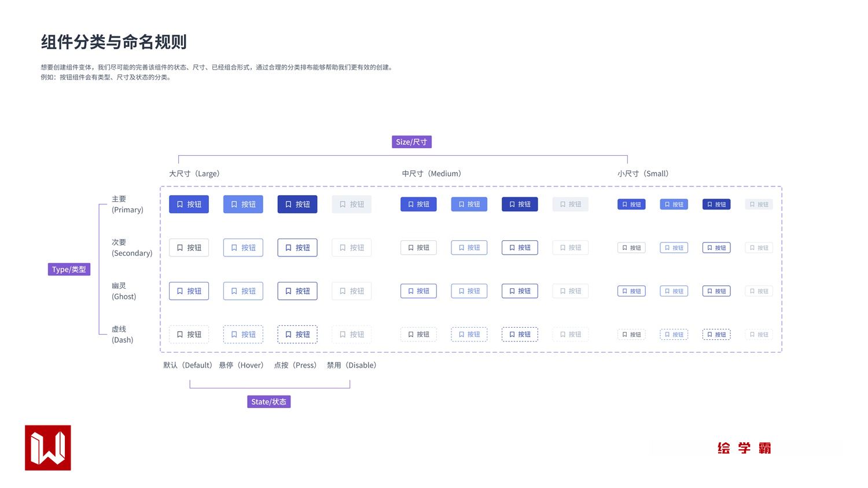Select the Type/类型 purple tag
This screenshot has height=488, width=868.
69,269
